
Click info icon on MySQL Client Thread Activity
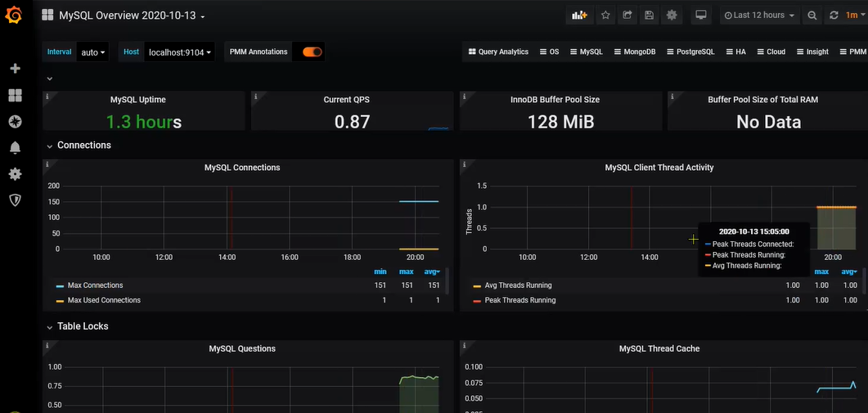pos(464,164)
